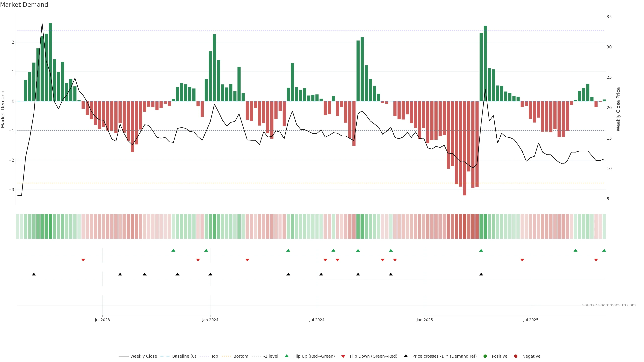Click the purple Top dotted line legend sample
Viewport: 644px width, 362px height.
(204, 356)
